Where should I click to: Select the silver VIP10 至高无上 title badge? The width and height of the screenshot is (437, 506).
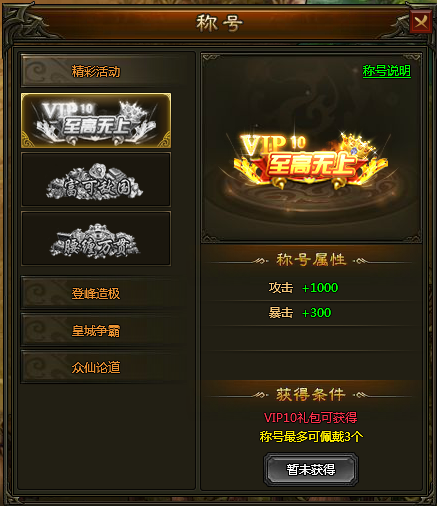(x=96, y=120)
